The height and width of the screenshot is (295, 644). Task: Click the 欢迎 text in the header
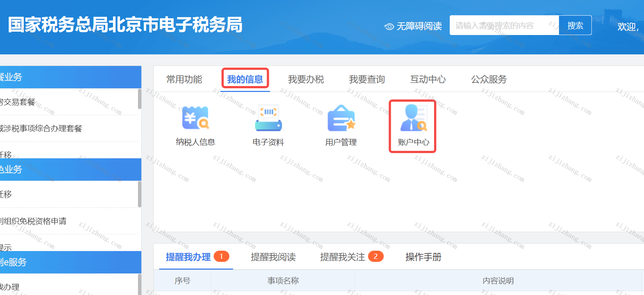pyautogui.click(x=628, y=27)
